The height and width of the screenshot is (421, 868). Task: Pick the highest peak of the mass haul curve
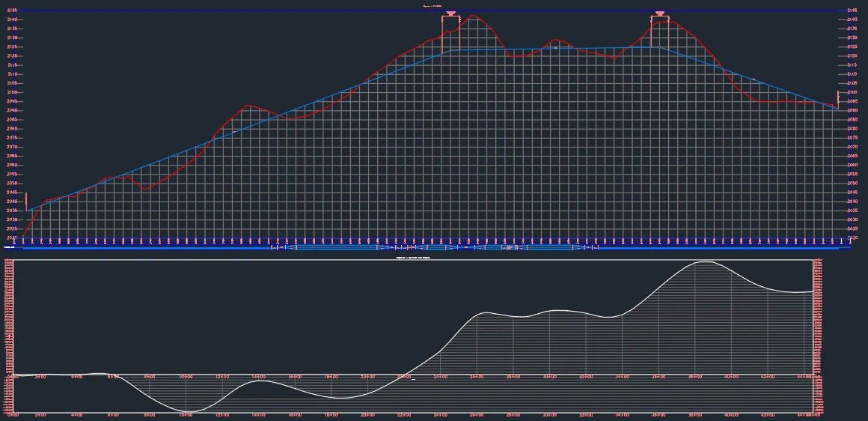[x=703, y=261]
